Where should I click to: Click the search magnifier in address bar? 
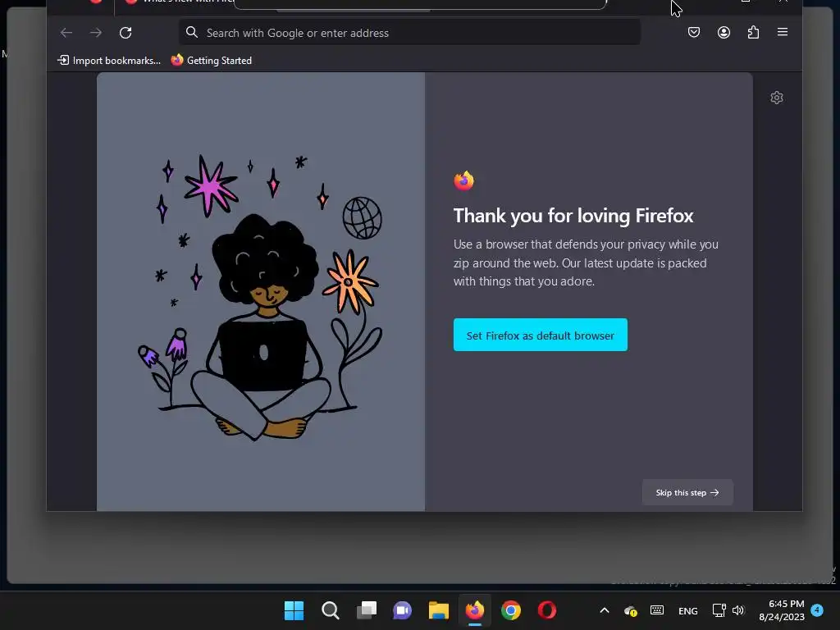[192, 33]
